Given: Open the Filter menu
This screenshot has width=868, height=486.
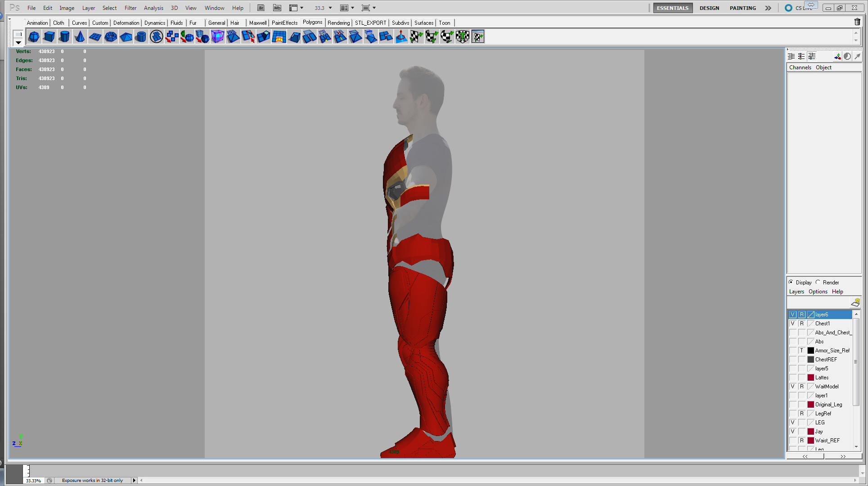Looking at the screenshot, I should pyautogui.click(x=130, y=8).
